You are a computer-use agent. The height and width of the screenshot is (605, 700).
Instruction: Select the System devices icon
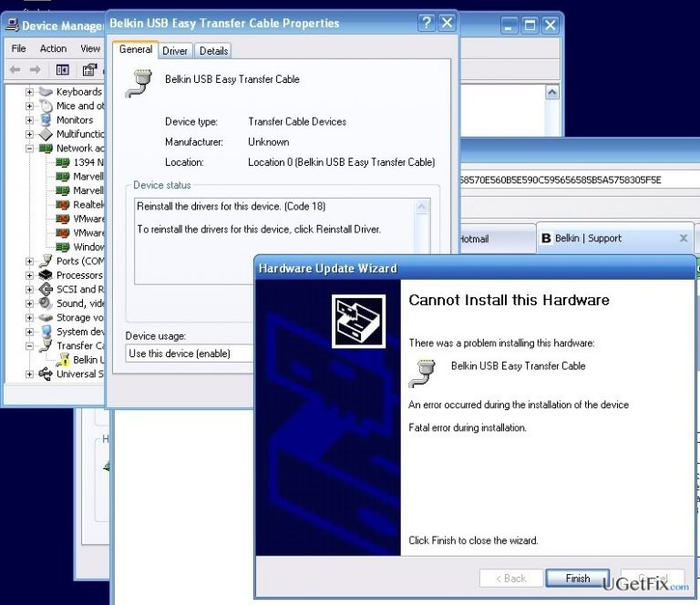pos(46,332)
